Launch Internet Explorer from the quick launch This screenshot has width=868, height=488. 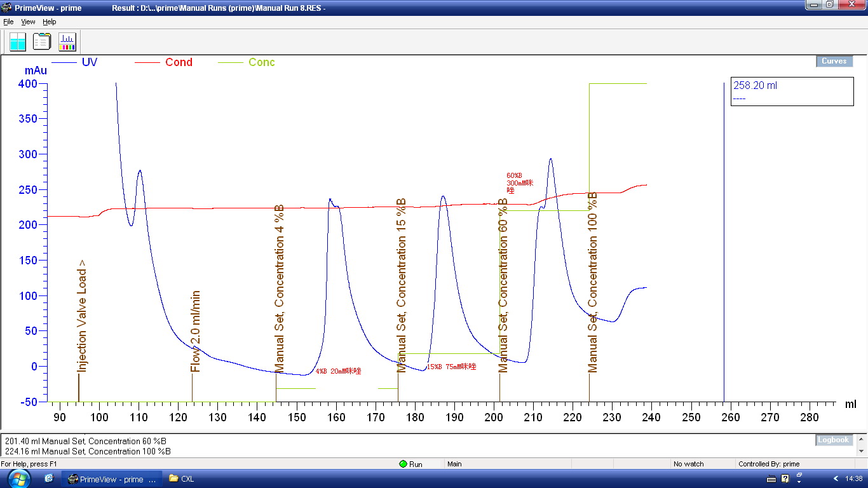click(49, 478)
